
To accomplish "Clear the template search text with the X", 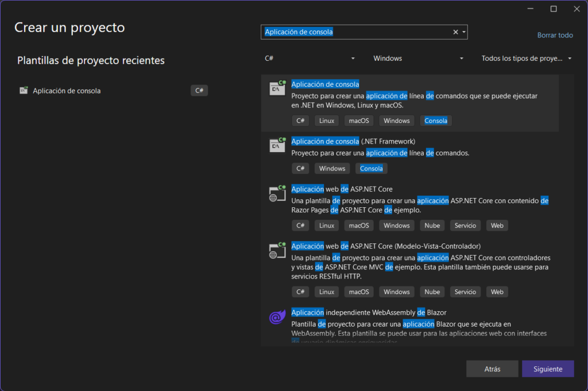I will coord(455,32).
